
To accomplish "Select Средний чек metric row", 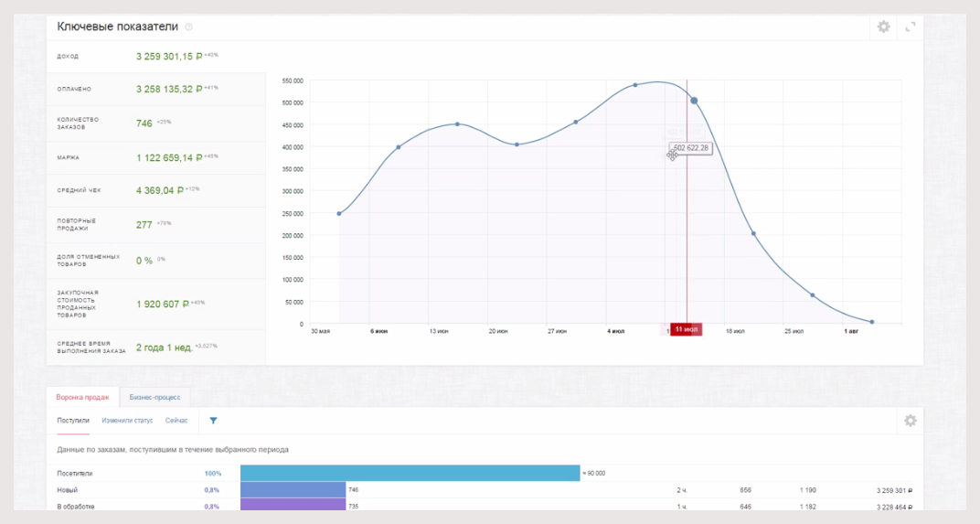I will (x=155, y=190).
